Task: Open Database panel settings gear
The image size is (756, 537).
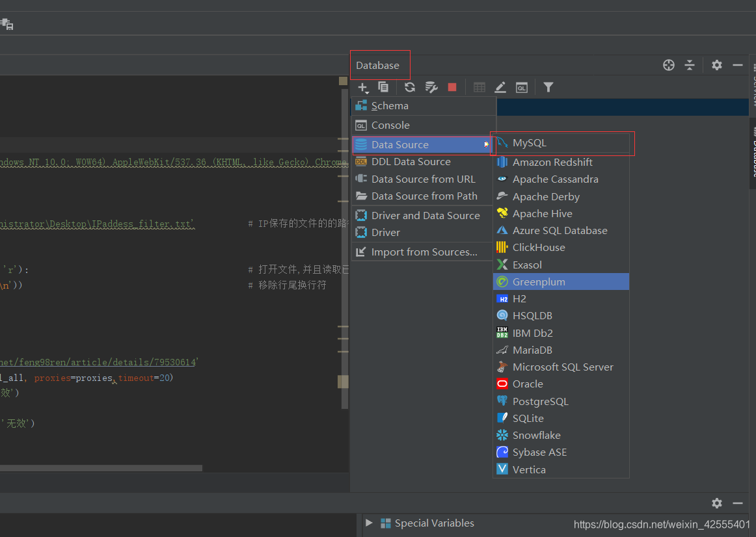Action: point(717,65)
